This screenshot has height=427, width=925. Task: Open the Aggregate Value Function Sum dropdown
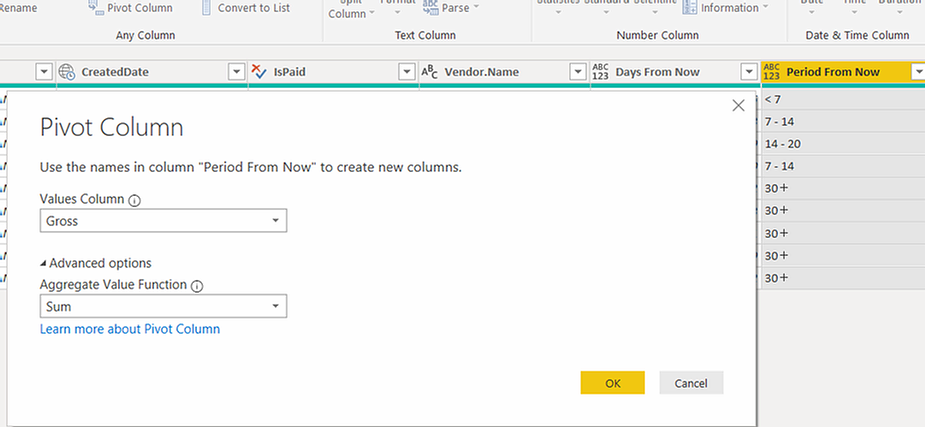pyautogui.click(x=163, y=306)
